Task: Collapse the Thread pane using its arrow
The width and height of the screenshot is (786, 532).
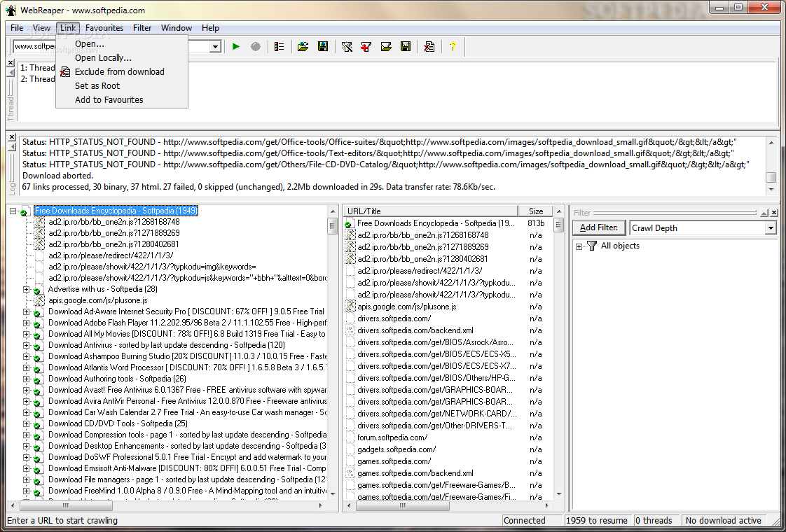Action: (x=11, y=73)
